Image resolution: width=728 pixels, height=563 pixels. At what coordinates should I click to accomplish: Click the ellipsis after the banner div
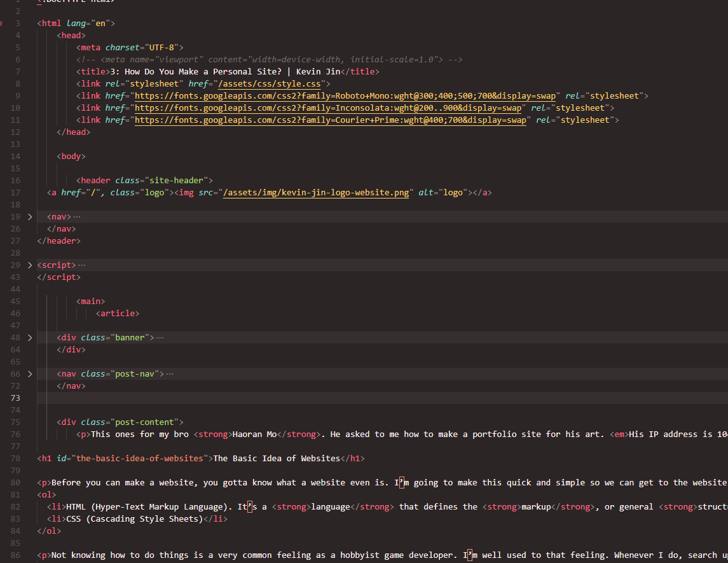160,338
